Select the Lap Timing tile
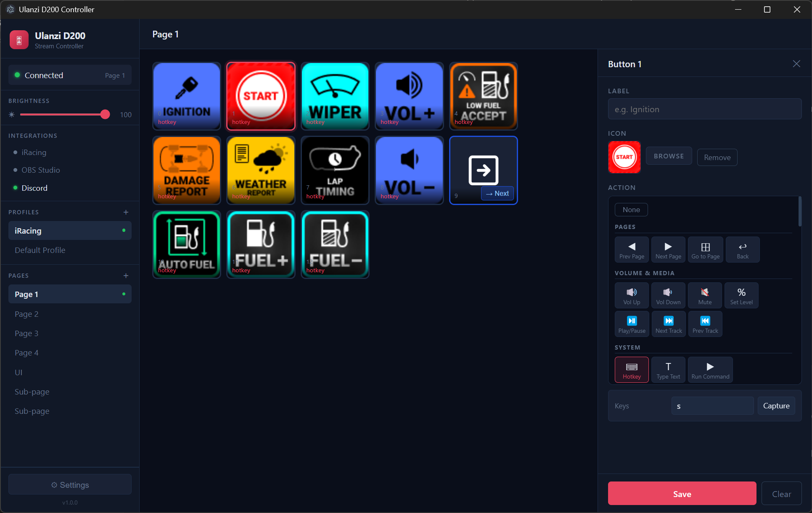 pos(335,171)
